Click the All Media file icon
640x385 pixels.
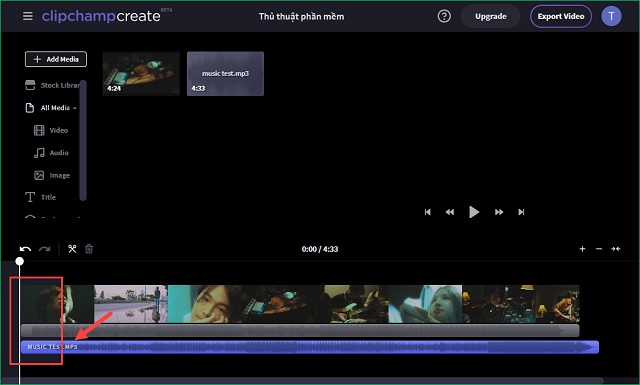pos(30,108)
